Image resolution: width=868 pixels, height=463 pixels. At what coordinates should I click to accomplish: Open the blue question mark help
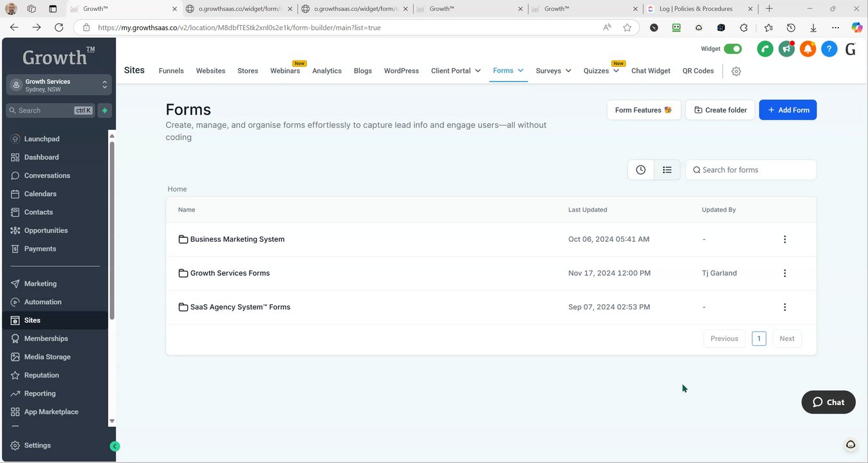click(829, 49)
